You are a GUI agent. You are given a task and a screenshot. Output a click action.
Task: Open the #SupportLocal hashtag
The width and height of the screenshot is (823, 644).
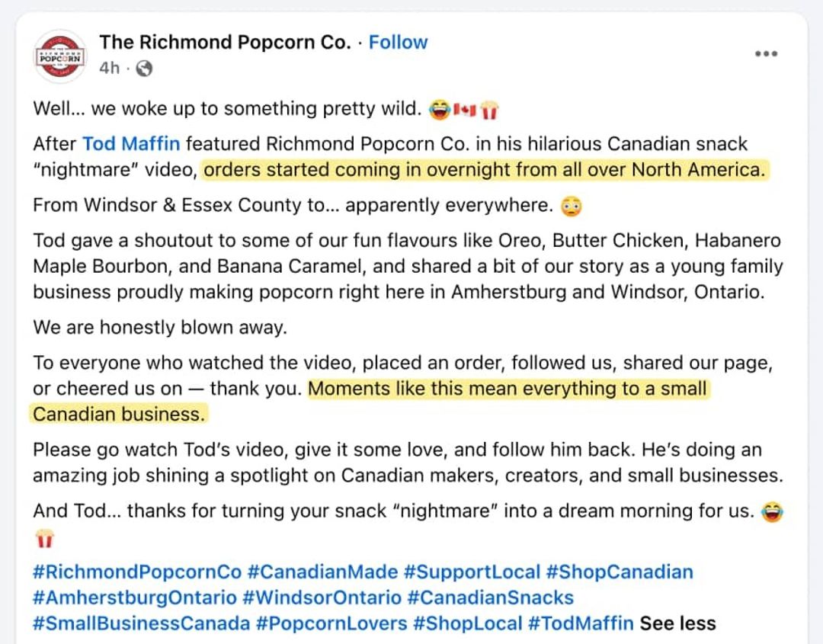tap(472, 572)
